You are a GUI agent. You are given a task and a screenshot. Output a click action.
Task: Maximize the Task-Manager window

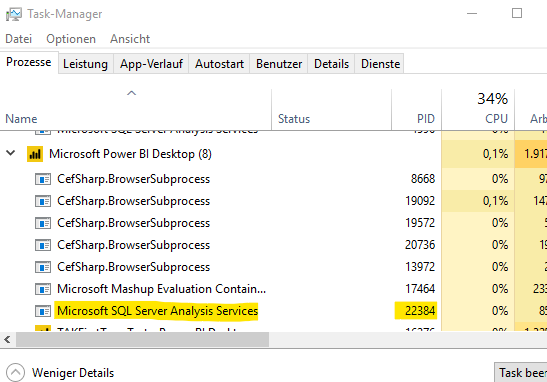(517, 13)
